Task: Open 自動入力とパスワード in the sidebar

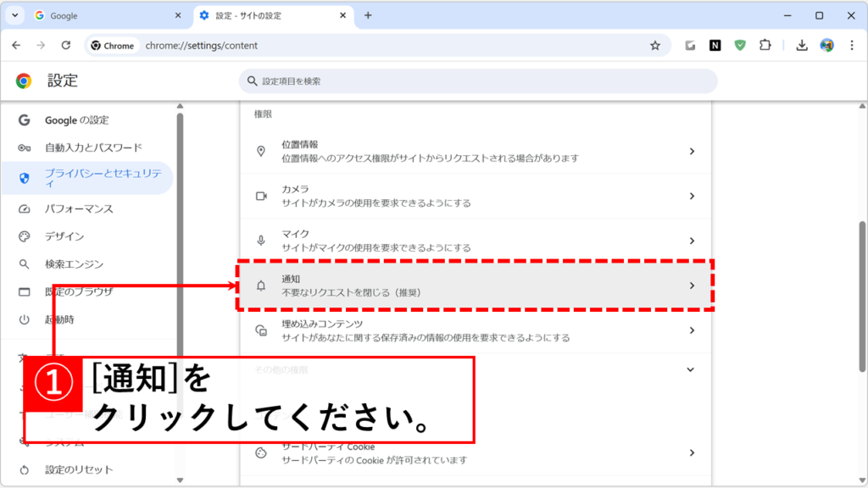Action: [87, 147]
